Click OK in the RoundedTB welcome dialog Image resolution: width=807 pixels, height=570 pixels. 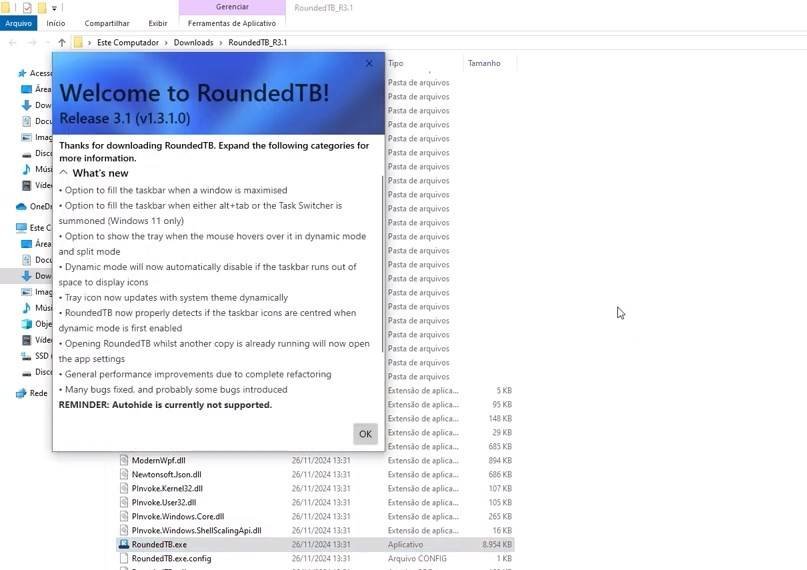point(365,434)
